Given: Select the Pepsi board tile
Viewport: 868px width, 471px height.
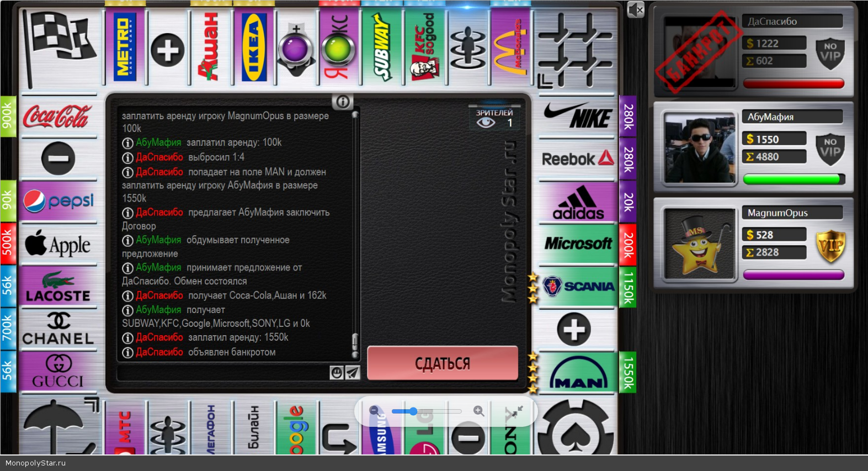Looking at the screenshot, I should [x=58, y=201].
